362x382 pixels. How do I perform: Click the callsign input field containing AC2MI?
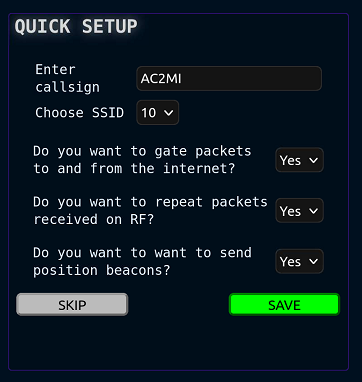[x=229, y=79]
